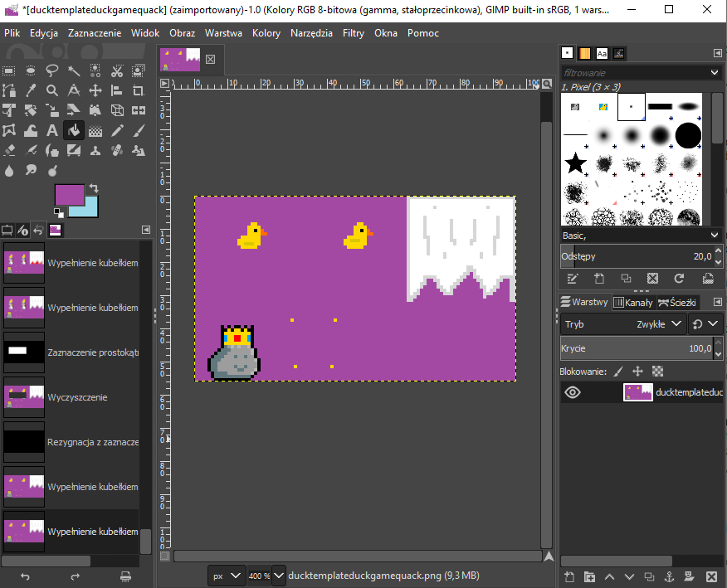727x588 pixels.
Task: Select the Heal bandage tool
Action: click(x=117, y=151)
